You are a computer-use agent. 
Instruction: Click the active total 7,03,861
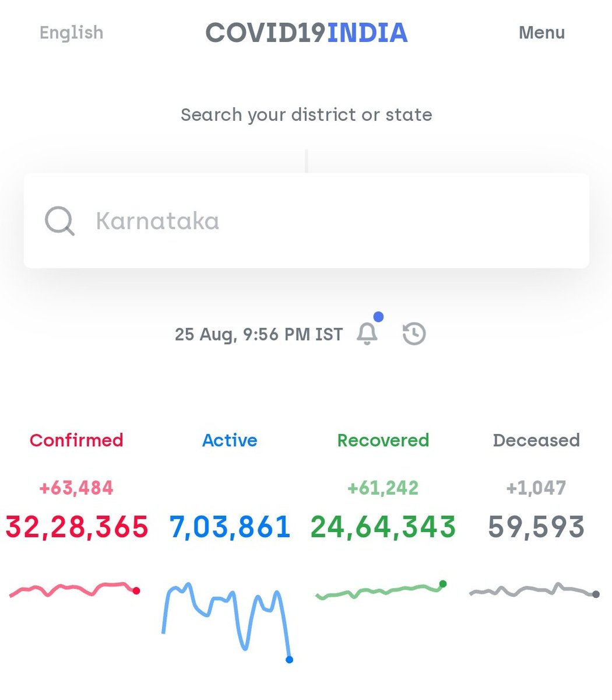click(x=230, y=527)
